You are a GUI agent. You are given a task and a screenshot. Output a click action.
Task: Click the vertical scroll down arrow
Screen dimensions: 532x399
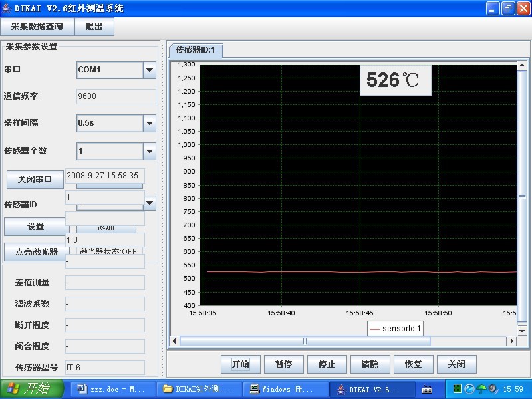[x=522, y=331]
